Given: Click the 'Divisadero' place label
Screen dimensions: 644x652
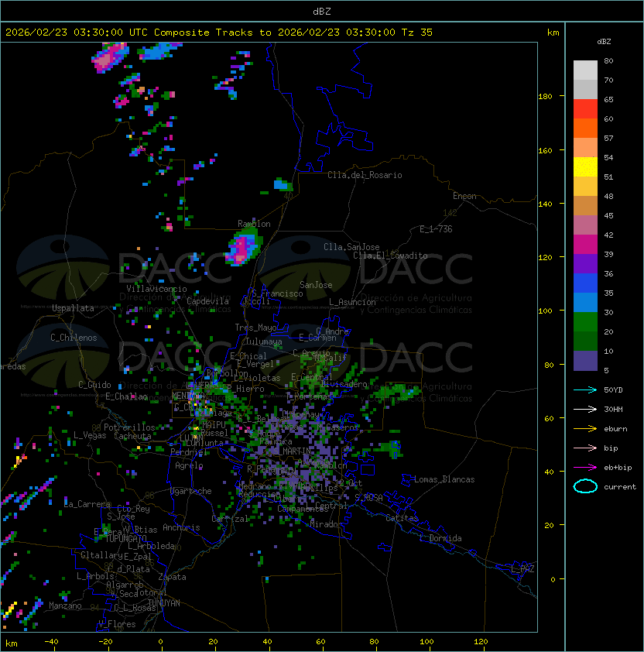Looking at the screenshot, I should coord(344,384).
